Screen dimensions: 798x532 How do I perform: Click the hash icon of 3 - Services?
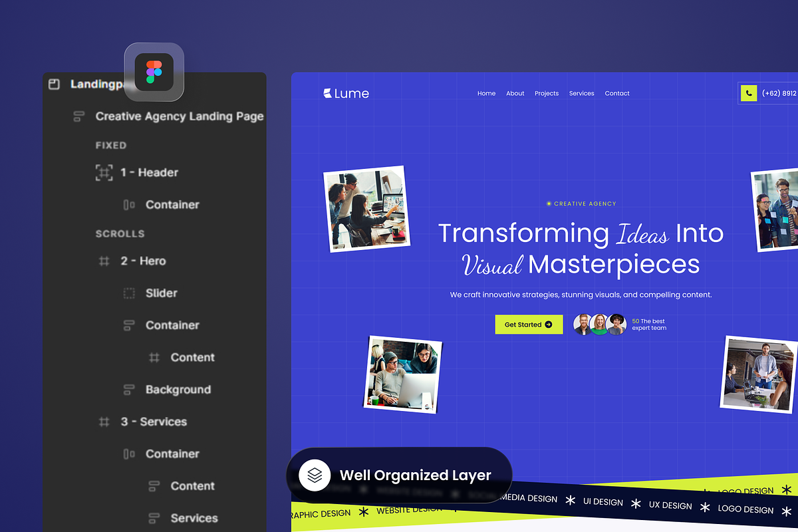[104, 422]
